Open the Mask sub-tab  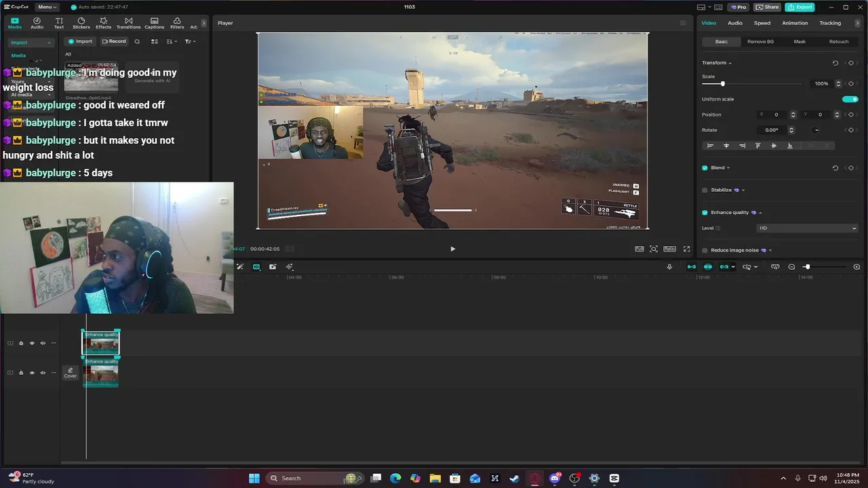[x=800, y=41]
